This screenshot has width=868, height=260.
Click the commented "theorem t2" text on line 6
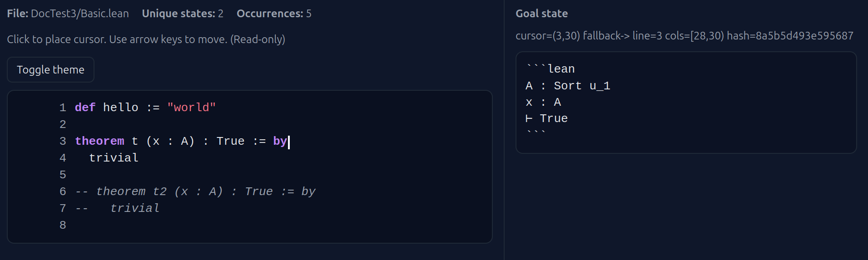point(131,191)
